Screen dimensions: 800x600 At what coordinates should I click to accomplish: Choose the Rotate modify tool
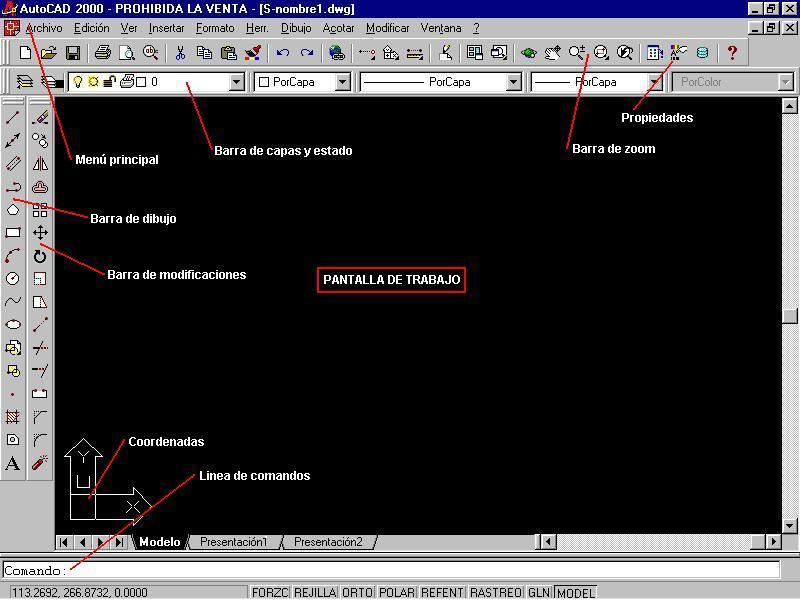[x=40, y=256]
